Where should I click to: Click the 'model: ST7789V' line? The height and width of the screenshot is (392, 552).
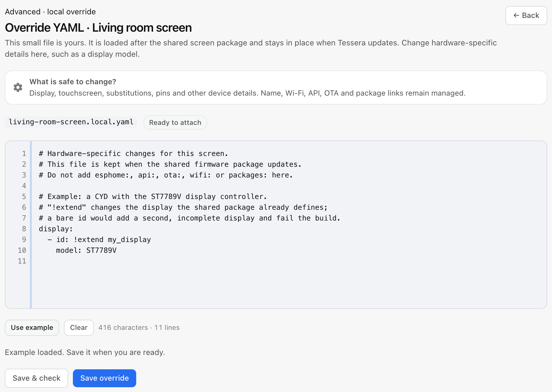86,250
